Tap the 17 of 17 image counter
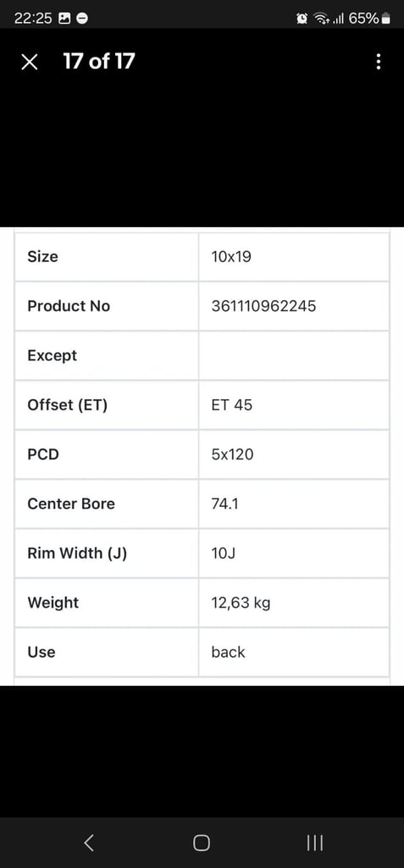This screenshot has width=404, height=868. pos(99,61)
